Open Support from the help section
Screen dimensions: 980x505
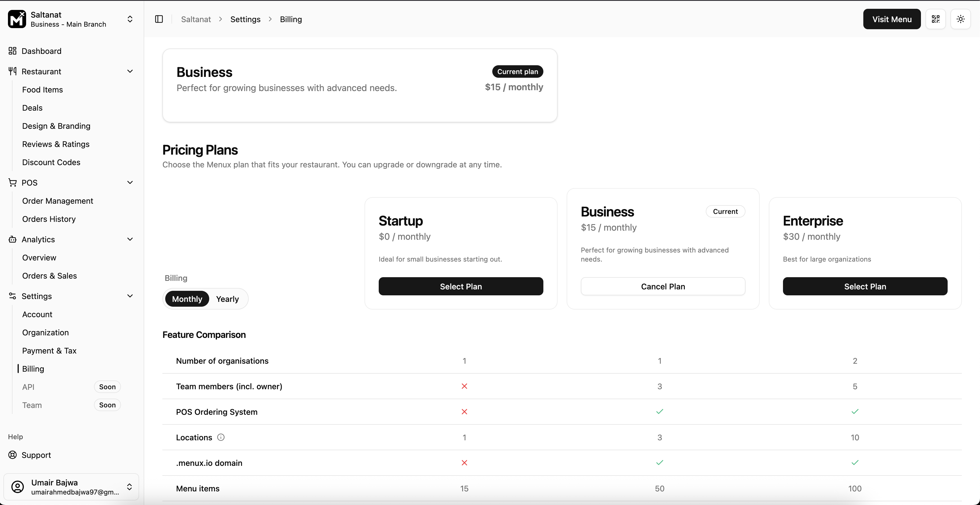point(36,455)
